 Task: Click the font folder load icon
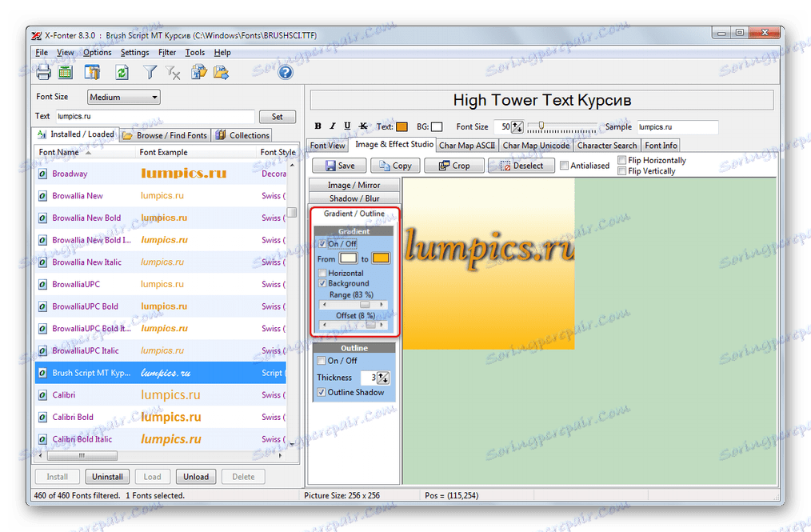click(199, 73)
